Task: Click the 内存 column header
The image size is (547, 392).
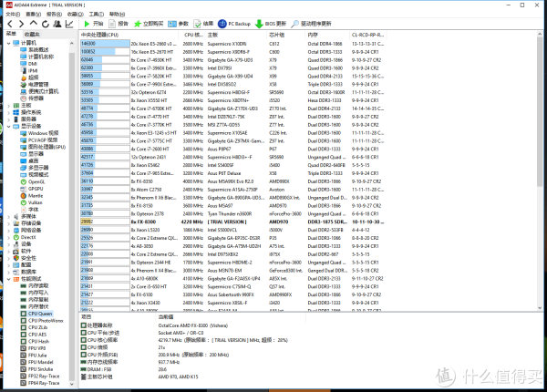Action: pyautogui.click(x=327, y=35)
